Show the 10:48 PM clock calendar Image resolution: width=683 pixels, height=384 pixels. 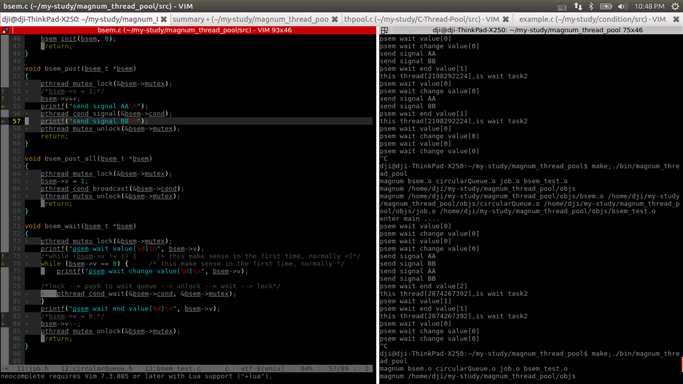pyautogui.click(x=649, y=6)
